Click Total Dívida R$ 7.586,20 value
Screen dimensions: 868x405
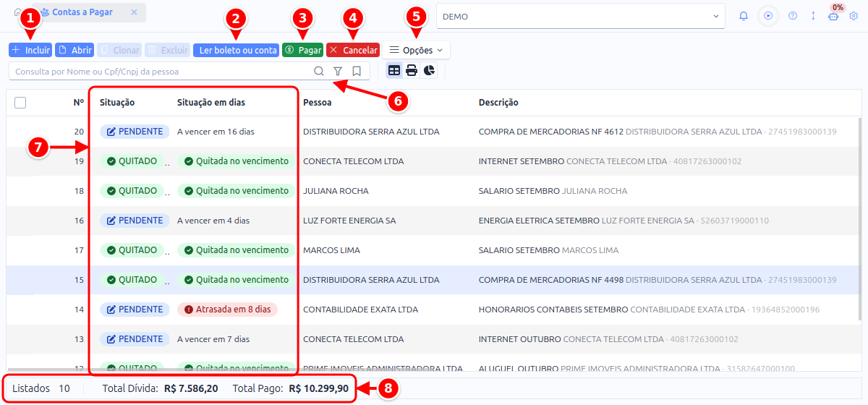click(191, 388)
